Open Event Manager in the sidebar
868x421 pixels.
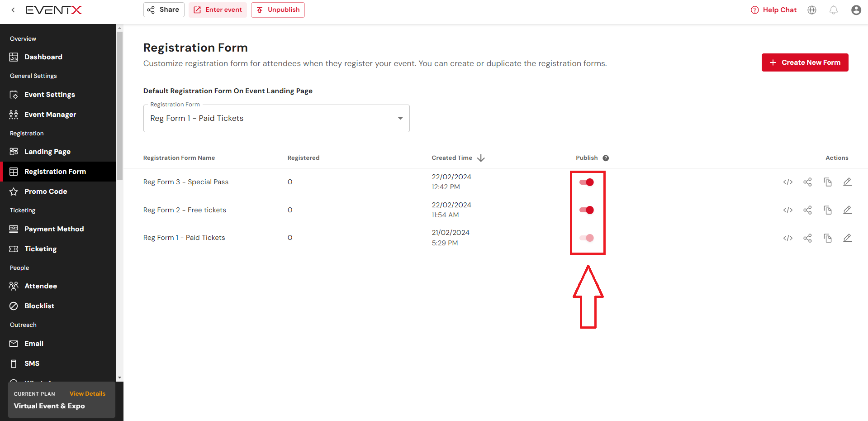point(58,115)
